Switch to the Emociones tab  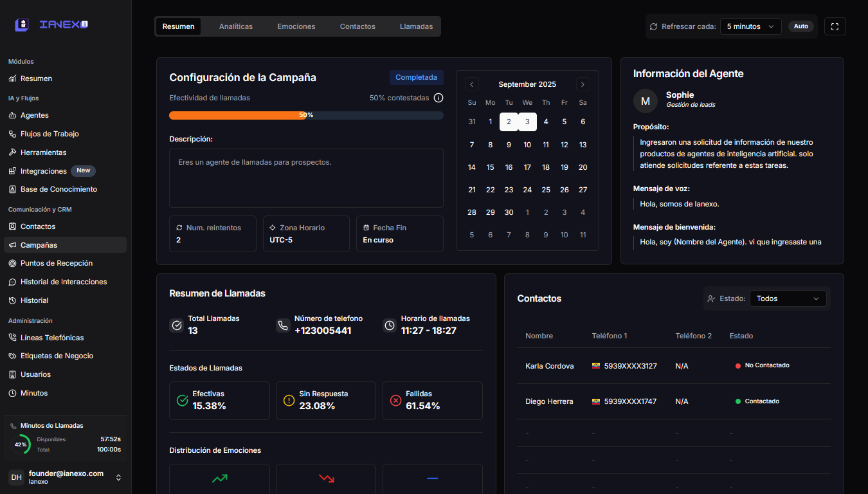tap(296, 26)
